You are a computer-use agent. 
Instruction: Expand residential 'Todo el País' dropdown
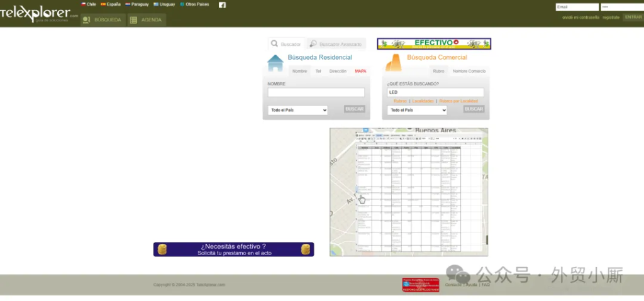coord(297,110)
